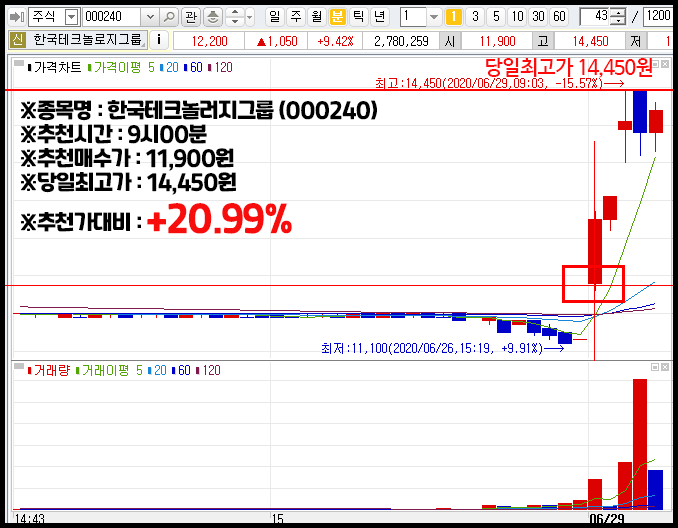This screenshot has width=678, height=528.
Task: Click the change rate +9.42% value
Action: click(335, 41)
